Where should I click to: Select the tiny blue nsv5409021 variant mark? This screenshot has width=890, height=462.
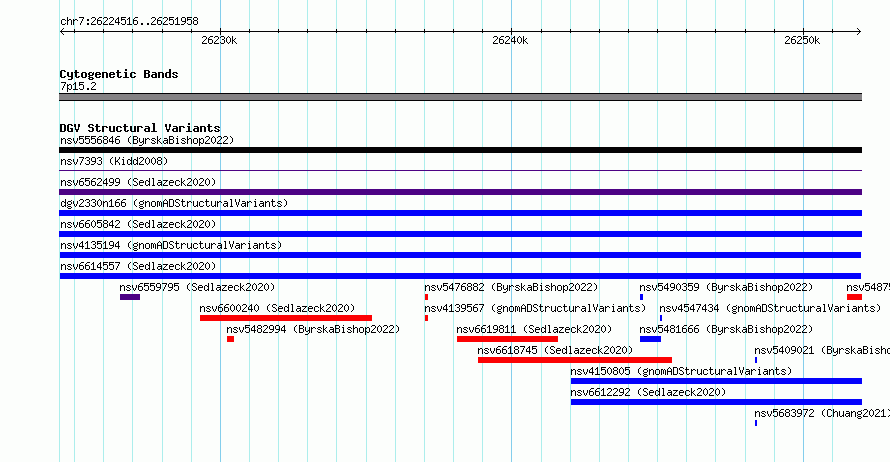[756, 360]
